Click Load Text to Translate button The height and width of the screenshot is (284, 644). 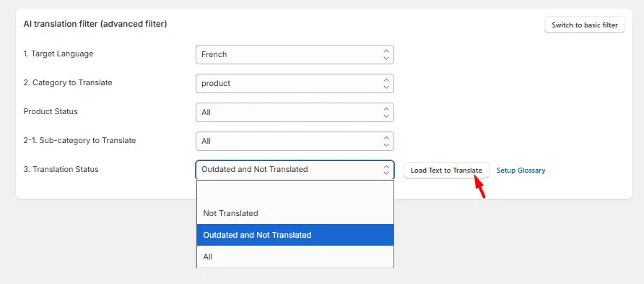click(446, 170)
